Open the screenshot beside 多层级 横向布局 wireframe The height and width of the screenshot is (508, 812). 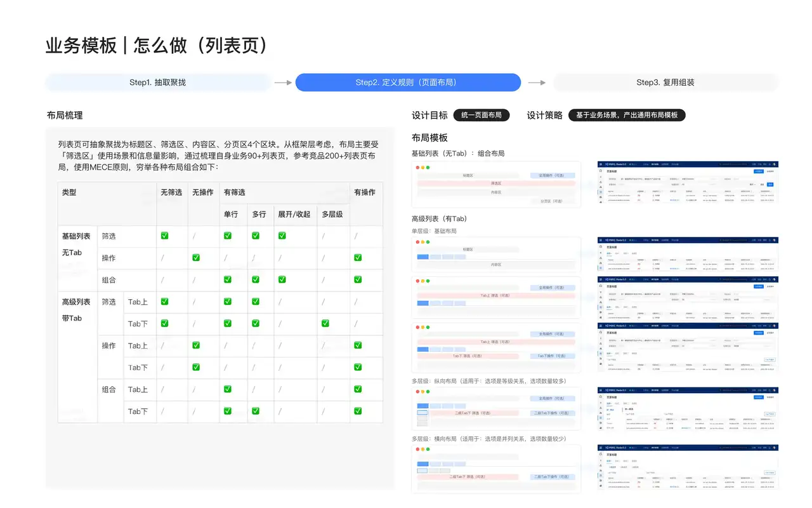[688, 468]
